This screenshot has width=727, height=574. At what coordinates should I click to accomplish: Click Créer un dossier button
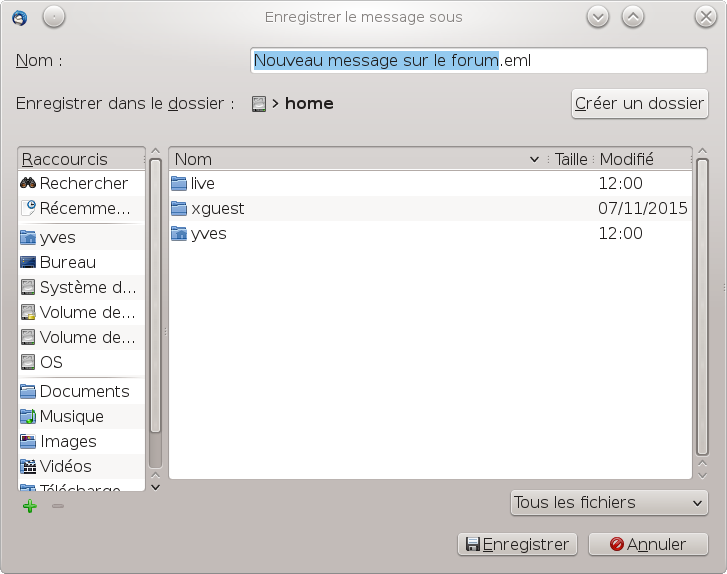pyautogui.click(x=639, y=104)
